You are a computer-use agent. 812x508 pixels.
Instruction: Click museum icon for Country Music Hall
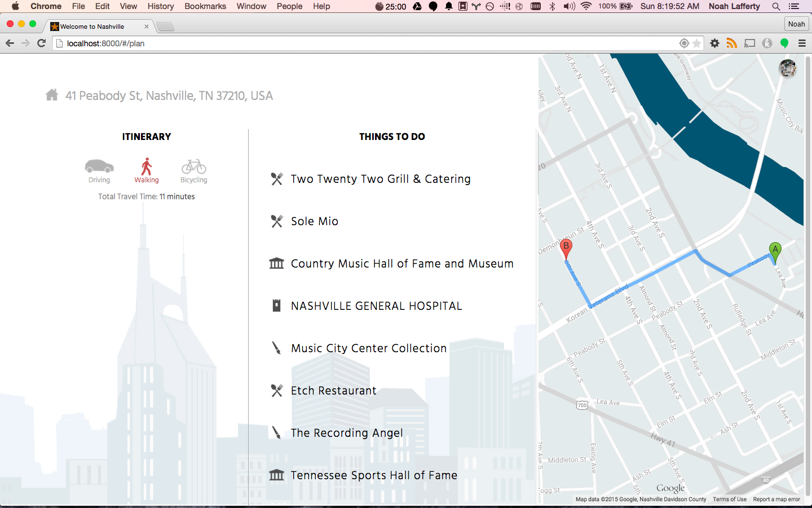(x=276, y=264)
